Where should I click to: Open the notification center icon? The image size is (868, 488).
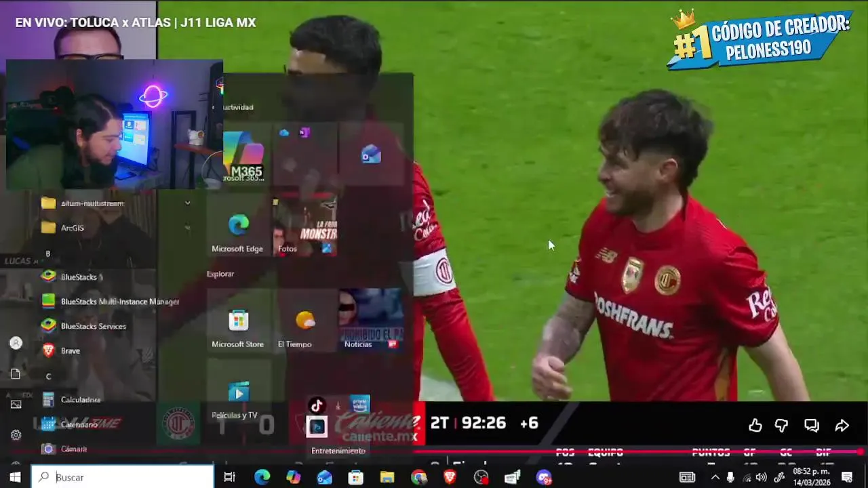847,477
